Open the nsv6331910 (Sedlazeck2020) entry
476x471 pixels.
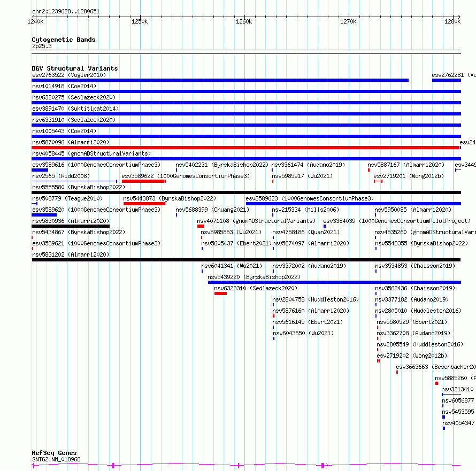[x=74, y=120]
